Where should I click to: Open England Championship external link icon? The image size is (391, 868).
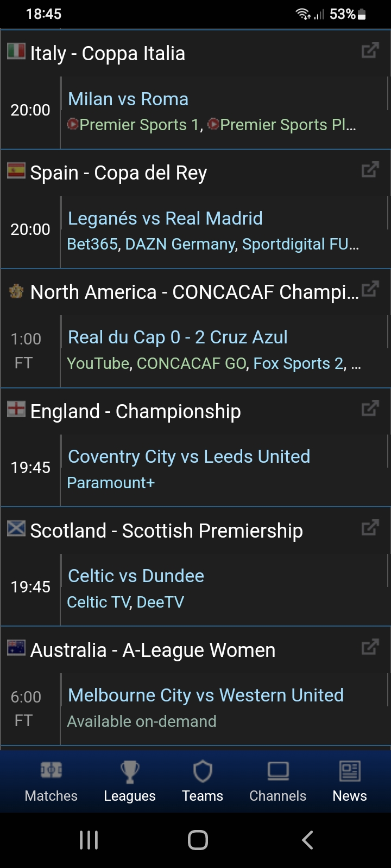[370, 409]
